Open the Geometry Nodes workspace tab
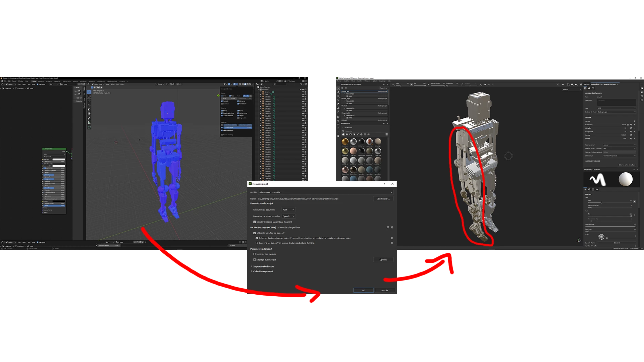This screenshot has height=362, width=644. coord(112,81)
